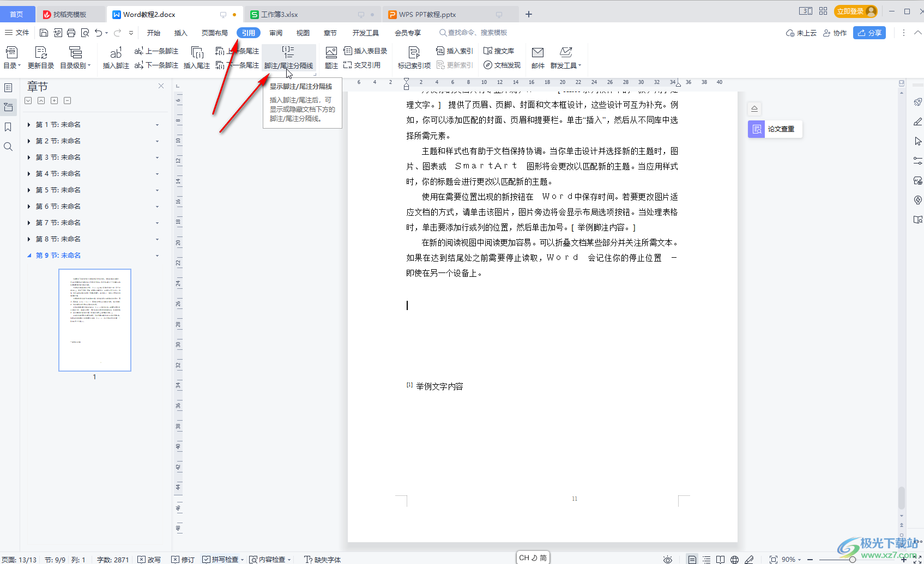Click the Save icon in quick access toolbar
The width and height of the screenshot is (924, 564).
[44, 33]
